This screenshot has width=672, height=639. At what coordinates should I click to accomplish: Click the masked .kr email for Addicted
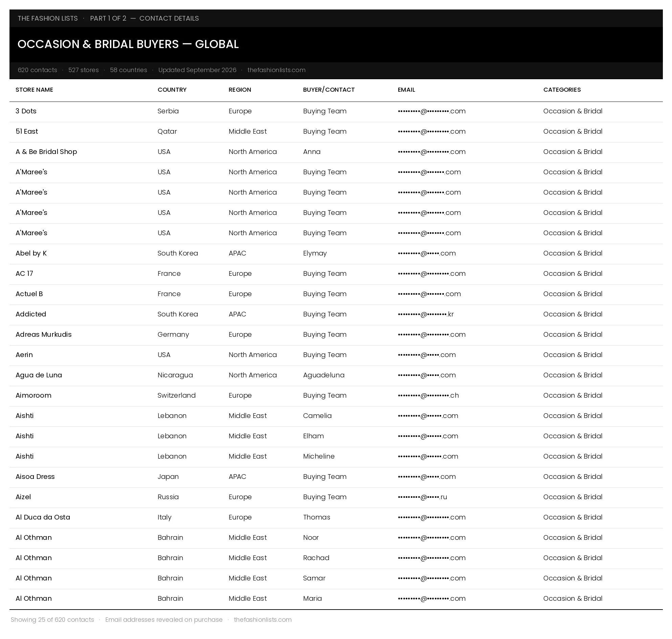[x=426, y=314]
